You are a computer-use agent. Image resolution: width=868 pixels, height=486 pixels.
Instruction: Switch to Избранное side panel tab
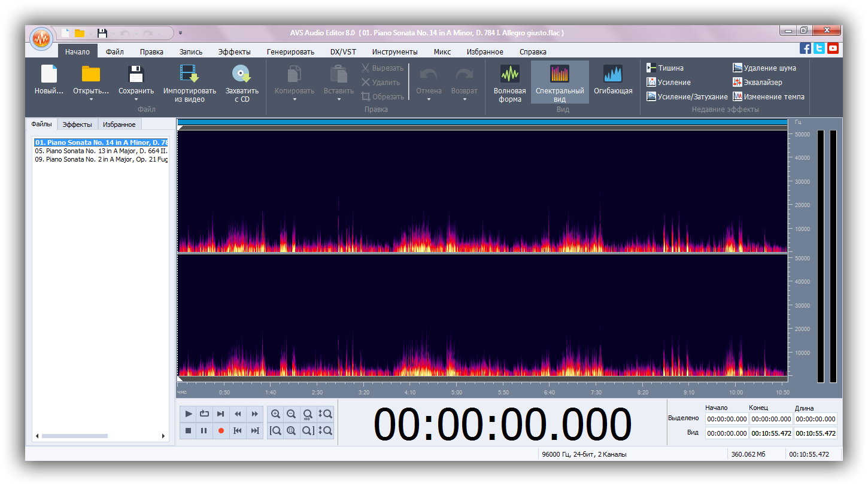point(120,124)
